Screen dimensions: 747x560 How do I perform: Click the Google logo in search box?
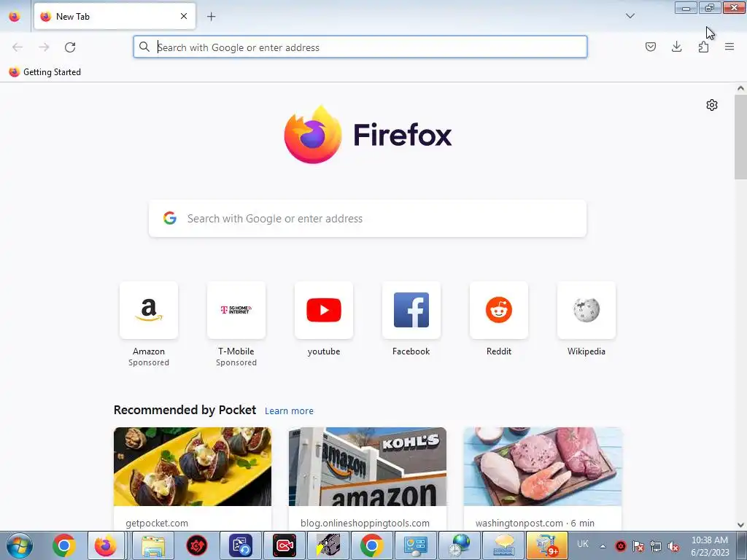click(170, 218)
